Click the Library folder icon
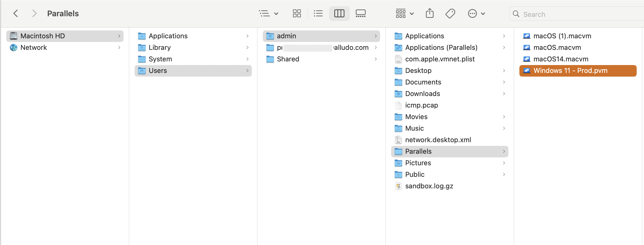The width and height of the screenshot is (644, 245). [142, 47]
